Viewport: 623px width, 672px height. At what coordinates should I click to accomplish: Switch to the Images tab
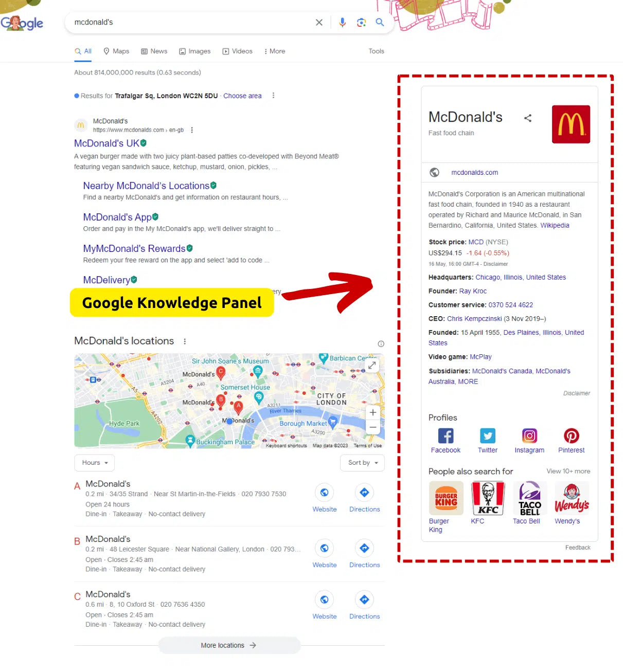194,51
